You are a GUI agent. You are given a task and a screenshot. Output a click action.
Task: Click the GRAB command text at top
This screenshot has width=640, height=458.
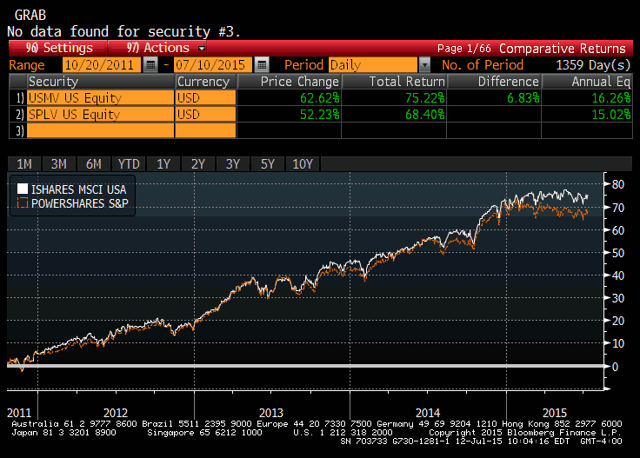(x=30, y=15)
